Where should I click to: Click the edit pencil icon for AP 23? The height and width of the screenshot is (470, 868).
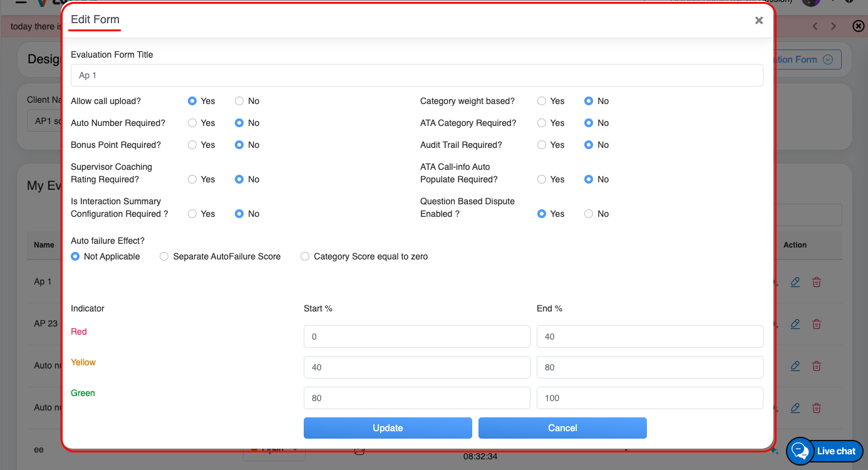coord(795,324)
